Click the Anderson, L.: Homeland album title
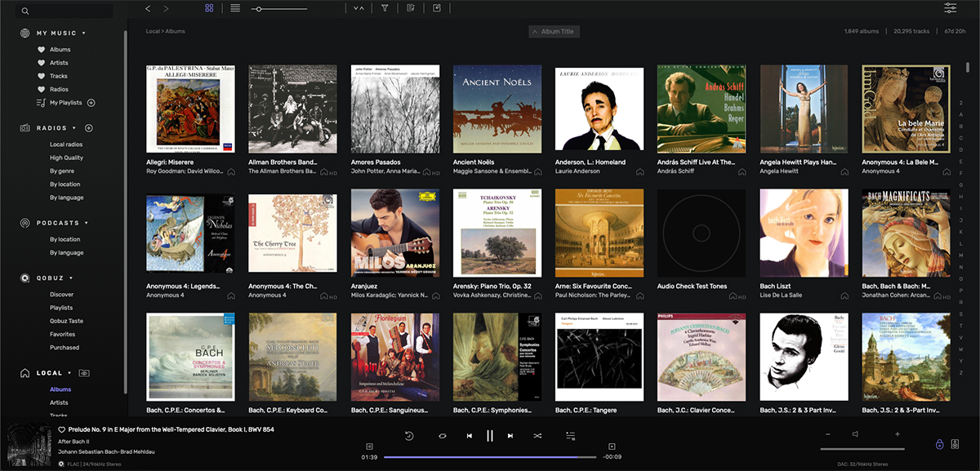The height and width of the screenshot is (471, 980). pyautogui.click(x=590, y=162)
